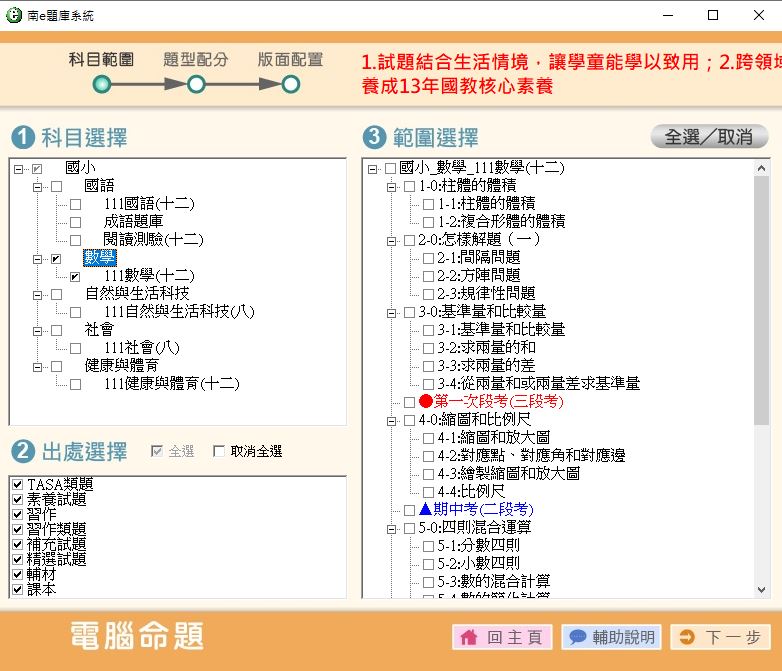The width and height of the screenshot is (782, 671).
Task: Click the blue triangle midterm marker
Action: click(x=425, y=509)
